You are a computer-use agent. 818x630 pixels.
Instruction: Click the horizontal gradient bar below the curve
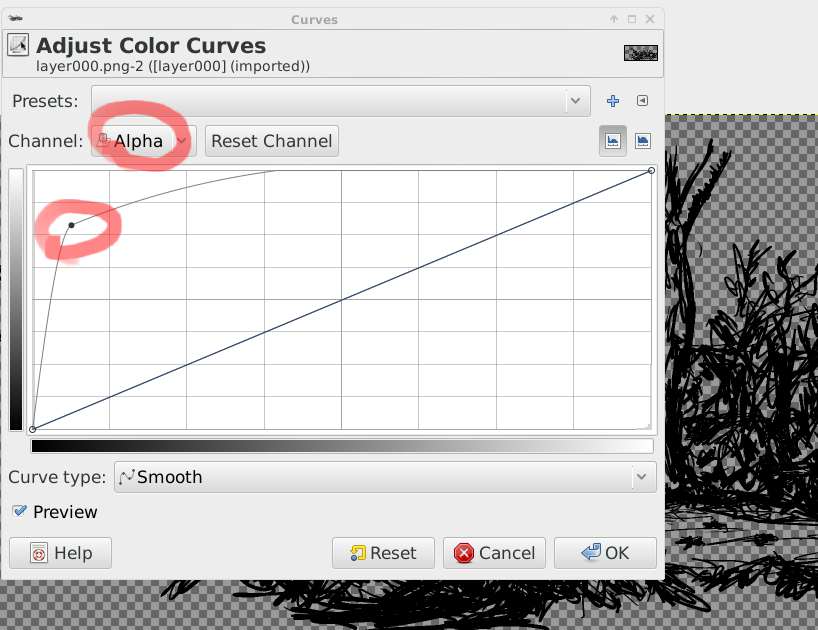point(342,446)
